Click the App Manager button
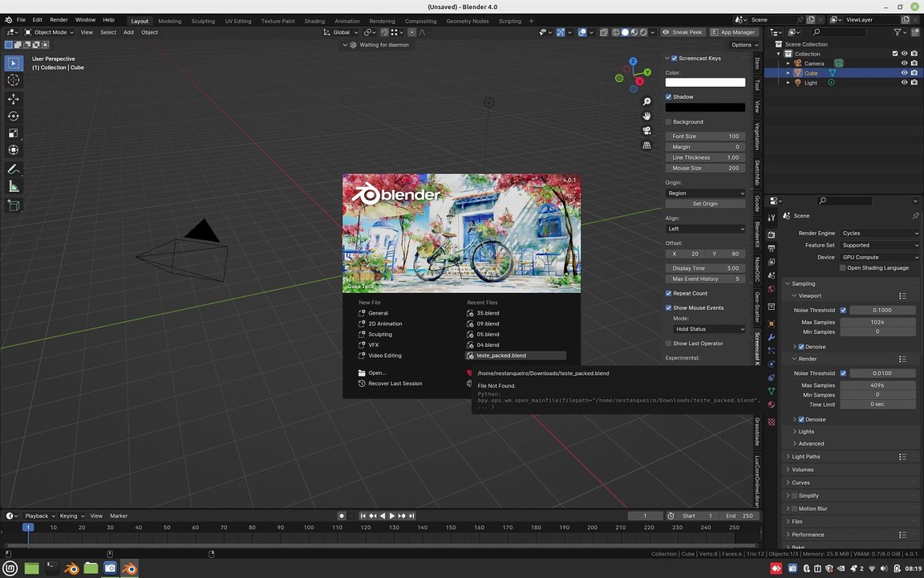The image size is (924, 578). pos(733,32)
